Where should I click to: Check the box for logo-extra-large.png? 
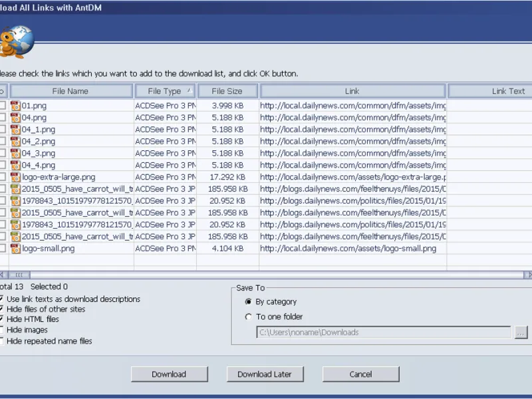pos(3,177)
